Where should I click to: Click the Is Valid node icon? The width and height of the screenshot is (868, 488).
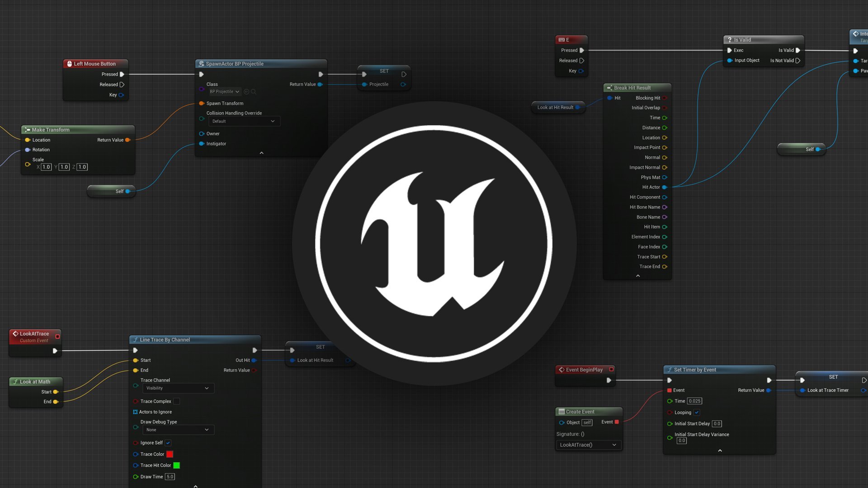(x=729, y=39)
